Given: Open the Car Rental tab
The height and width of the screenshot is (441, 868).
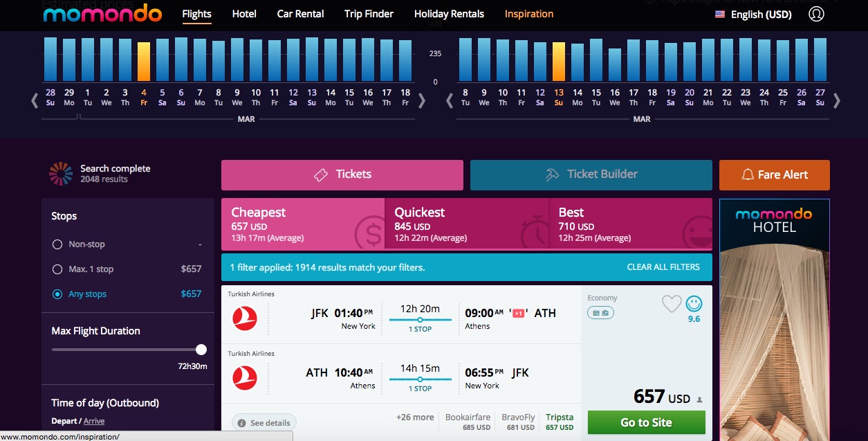Looking at the screenshot, I should coord(300,14).
